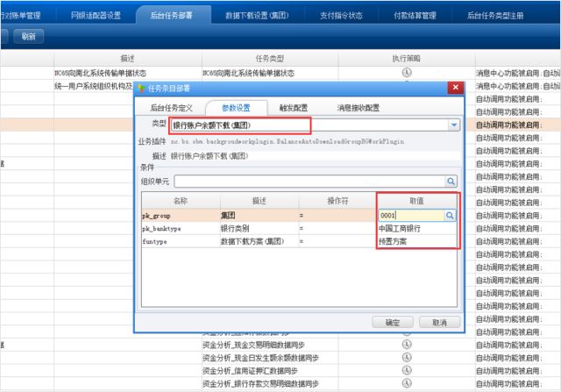Click clock icon in 现金交易明细数据同步 row
561x392 pixels.
[x=407, y=345]
